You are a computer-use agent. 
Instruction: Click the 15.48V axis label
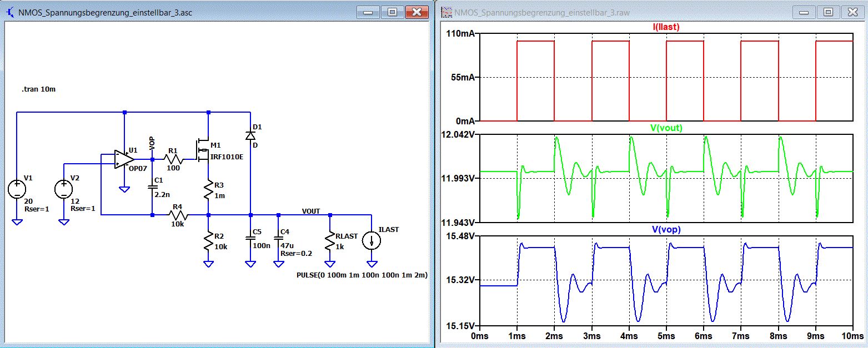[461, 236]
